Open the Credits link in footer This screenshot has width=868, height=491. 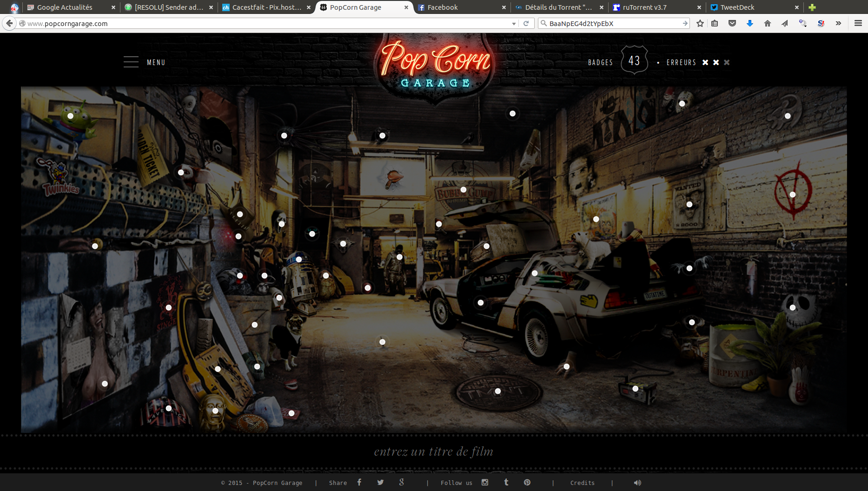(x=583, y=483)
